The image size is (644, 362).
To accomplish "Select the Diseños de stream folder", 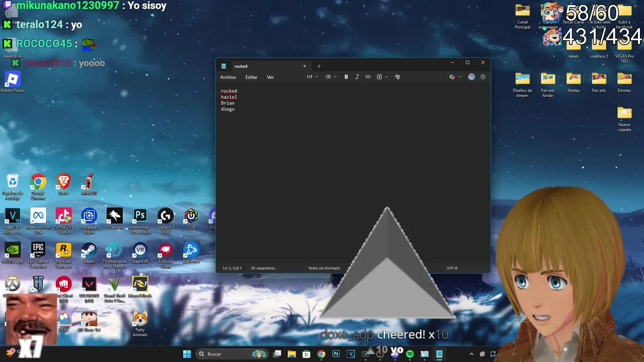I will (522, 84).
